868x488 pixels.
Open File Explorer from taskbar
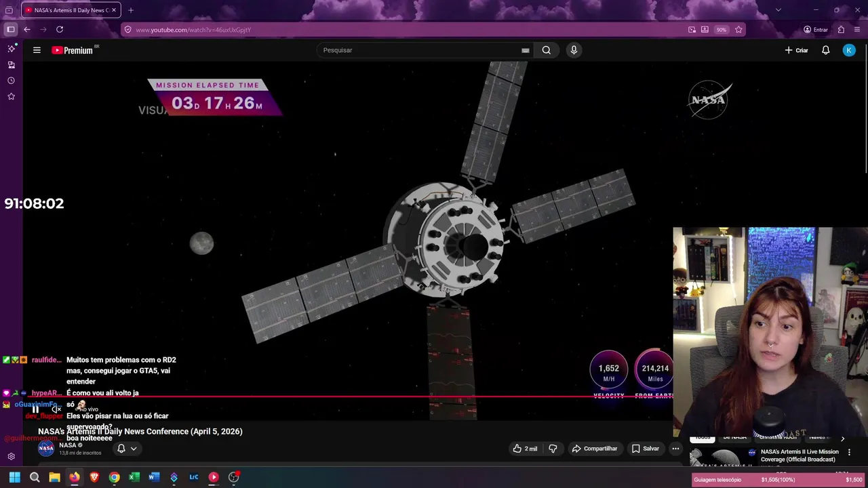(54, 477)
